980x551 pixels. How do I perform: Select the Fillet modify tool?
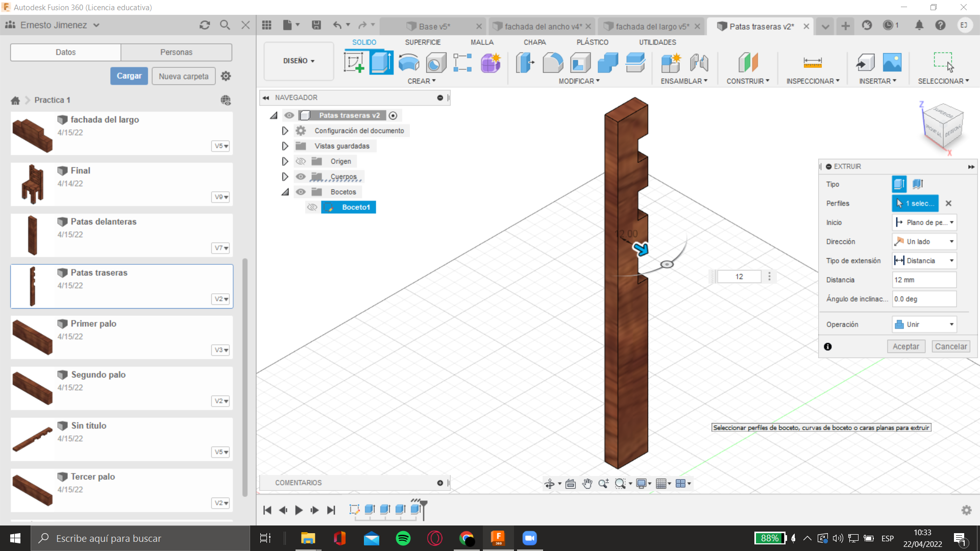click(x=553, y=63)
